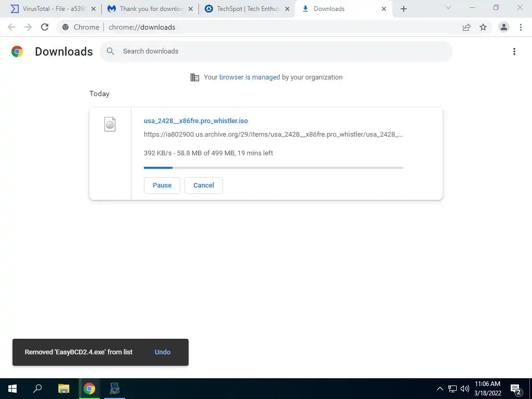Viewport: 532px width, 399px height.
Task: Show hidden system tray icons
Action: point(440,389)
